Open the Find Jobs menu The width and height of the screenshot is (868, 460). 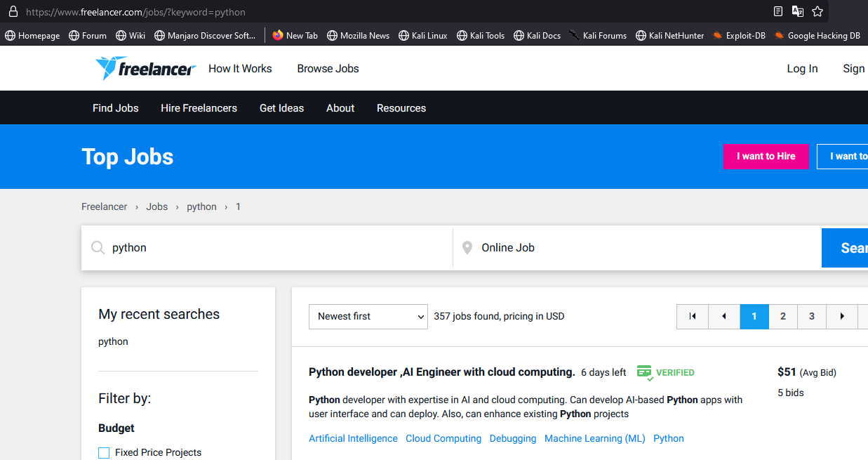116,108
